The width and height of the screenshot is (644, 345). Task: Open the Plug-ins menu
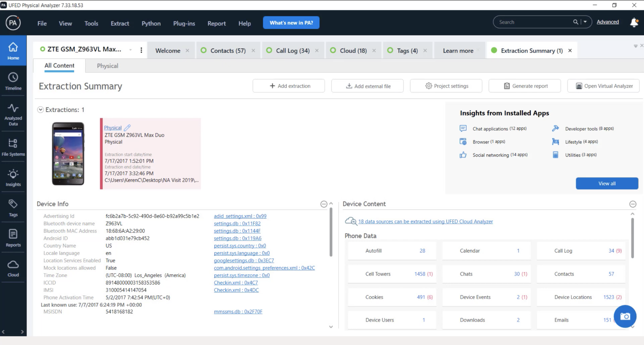coord(184,23)
